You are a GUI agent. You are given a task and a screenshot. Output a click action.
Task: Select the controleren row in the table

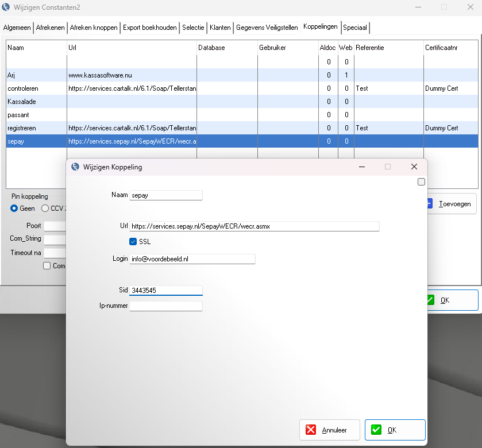23,88
